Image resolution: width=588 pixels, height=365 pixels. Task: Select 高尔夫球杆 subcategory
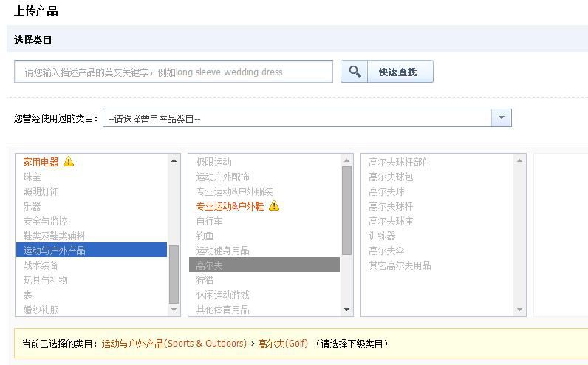391,206
